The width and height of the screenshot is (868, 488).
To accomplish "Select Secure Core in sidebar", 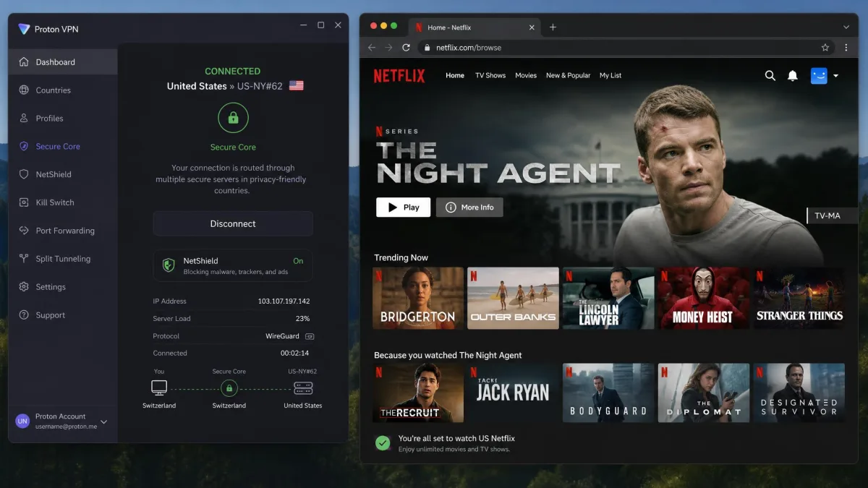I will coord(63,147).
